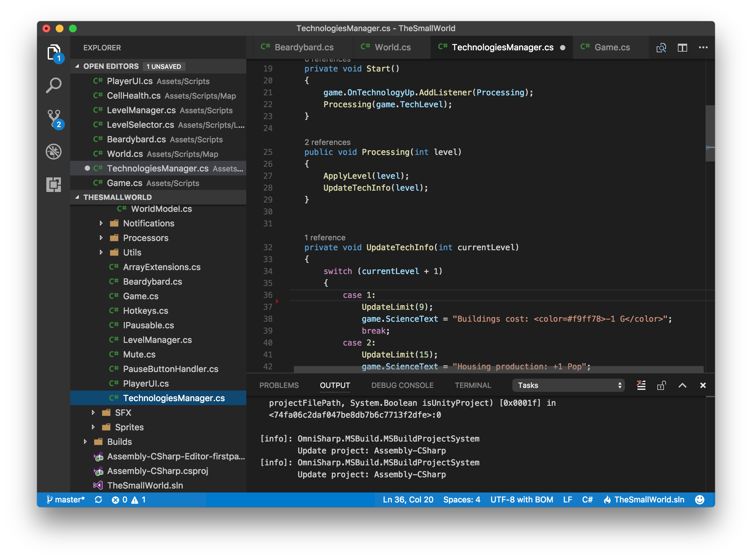Click the editor vertical scrollbar thumb
This screenshot has width=752, height=560.
click(710, 133)
